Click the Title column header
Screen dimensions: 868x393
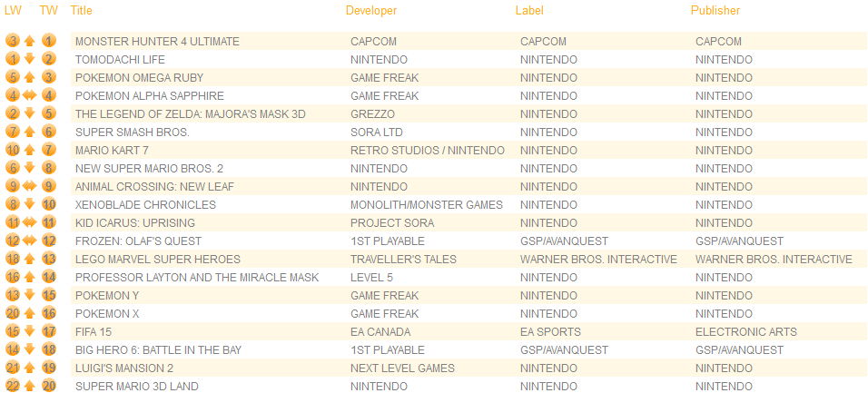tap(82, 11)
